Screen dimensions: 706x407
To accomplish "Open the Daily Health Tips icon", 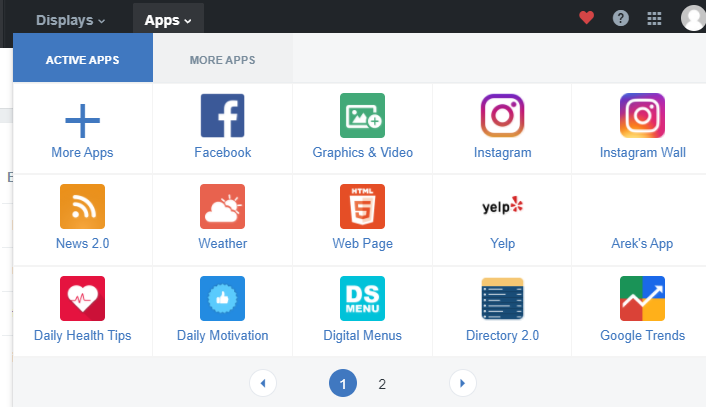I will (82, 298).
